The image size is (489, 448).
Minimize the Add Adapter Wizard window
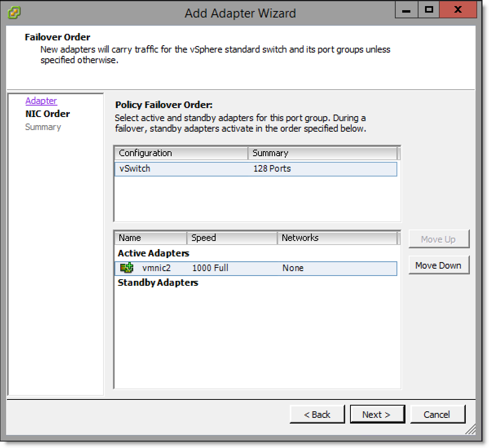coord(406,10)
